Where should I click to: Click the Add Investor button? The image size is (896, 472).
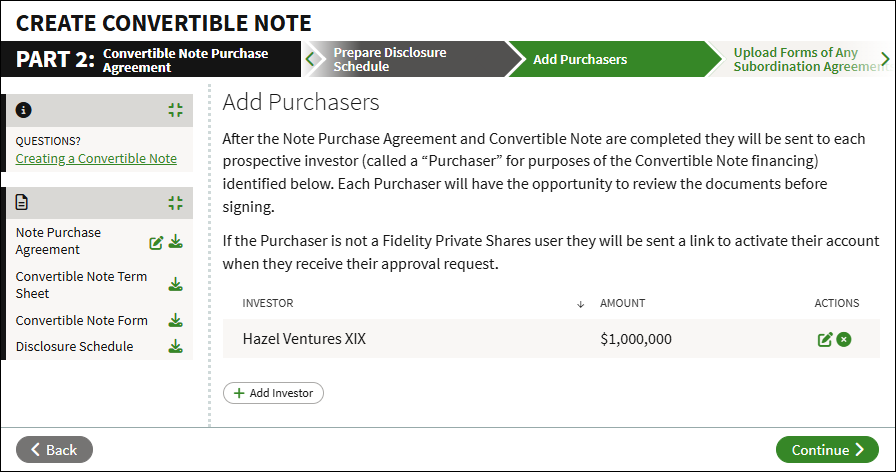point(273,393)
